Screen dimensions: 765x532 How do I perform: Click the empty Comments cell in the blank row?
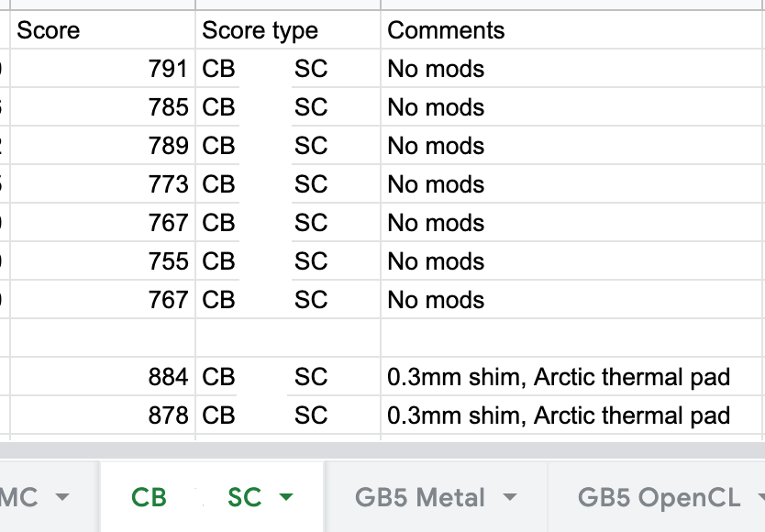[572, 338]
